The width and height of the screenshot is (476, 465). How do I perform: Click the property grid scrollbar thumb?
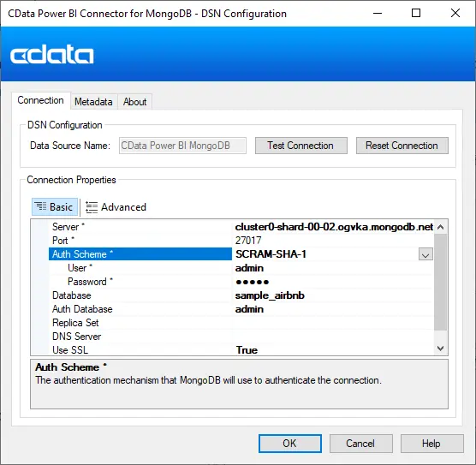point(441,282)
